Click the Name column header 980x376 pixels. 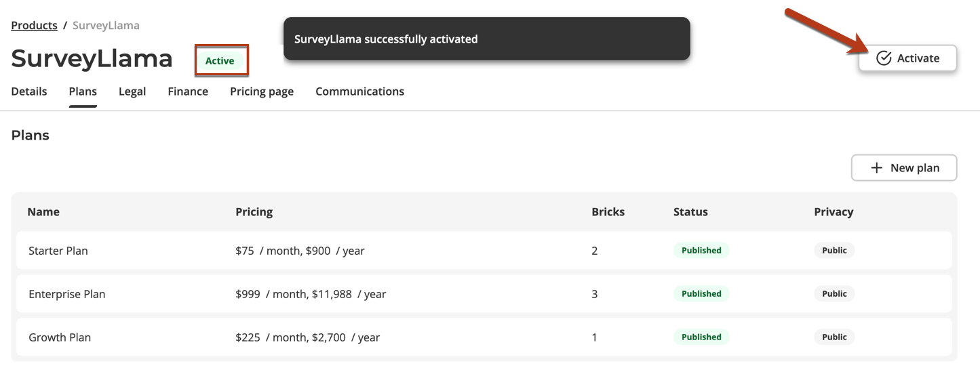(43, 212)
